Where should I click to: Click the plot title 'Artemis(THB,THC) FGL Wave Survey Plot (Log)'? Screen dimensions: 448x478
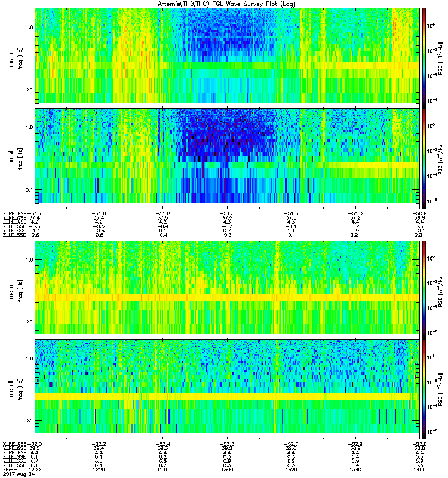(226, 4)
